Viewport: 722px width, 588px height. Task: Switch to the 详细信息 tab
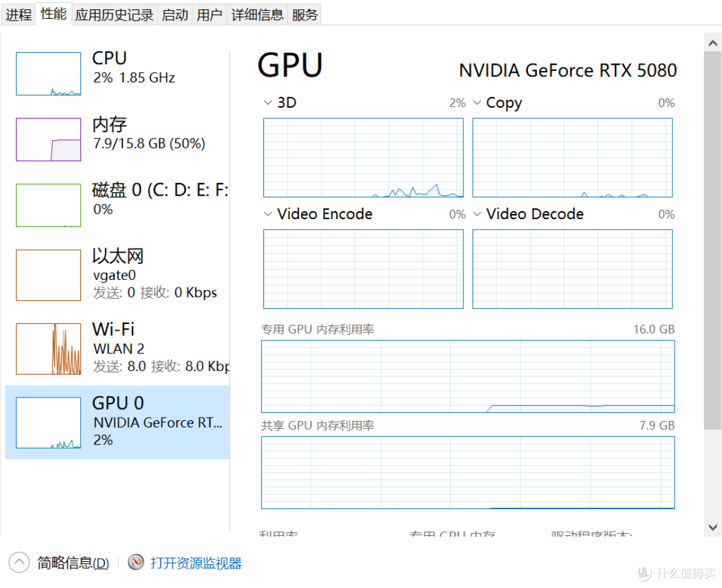coord(257,15)
